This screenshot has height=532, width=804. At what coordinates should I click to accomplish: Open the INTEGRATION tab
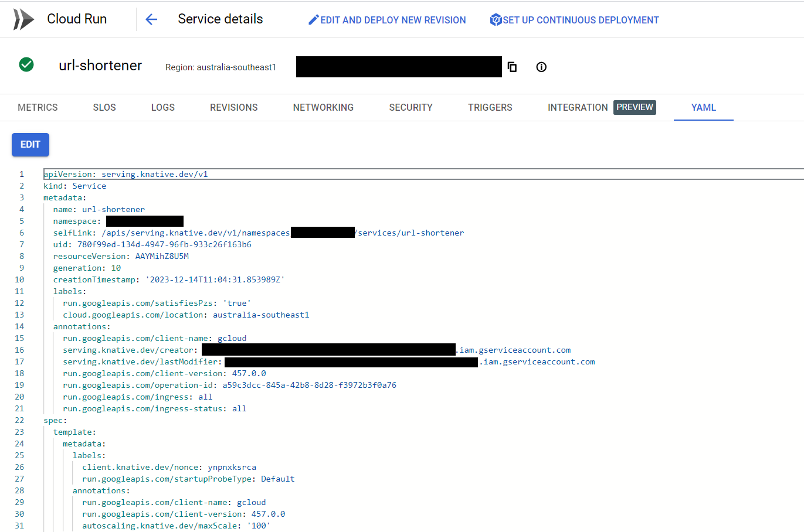[578, 107]
